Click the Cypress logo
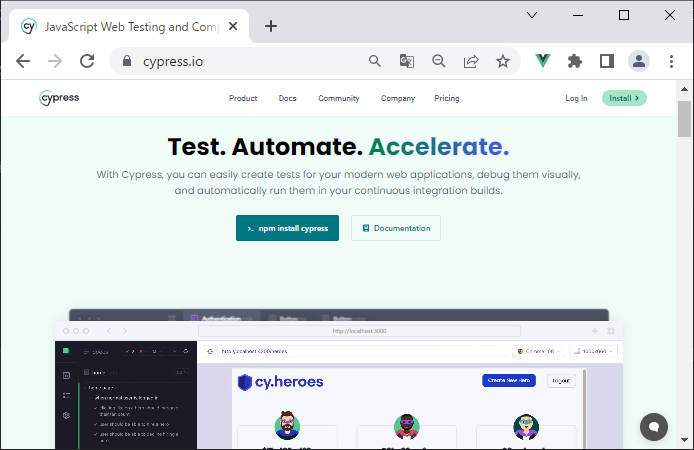694x450 pixels. pos(59,98)
